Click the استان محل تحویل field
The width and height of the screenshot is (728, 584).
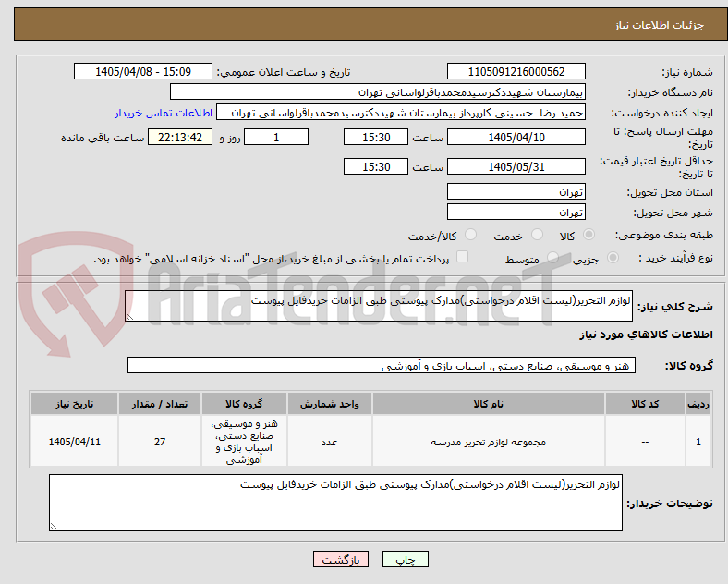pyautogui.click(x=516, y=191)
